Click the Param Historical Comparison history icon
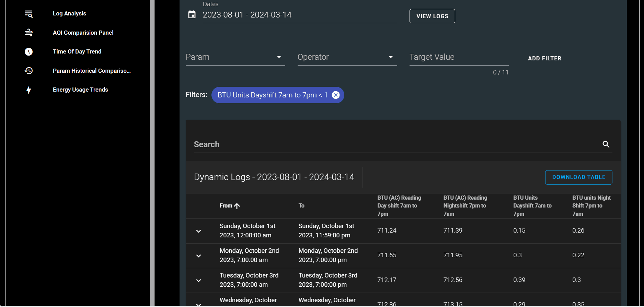Image resolution: width=644 pixels, height=307 pixels. [29, 71]
